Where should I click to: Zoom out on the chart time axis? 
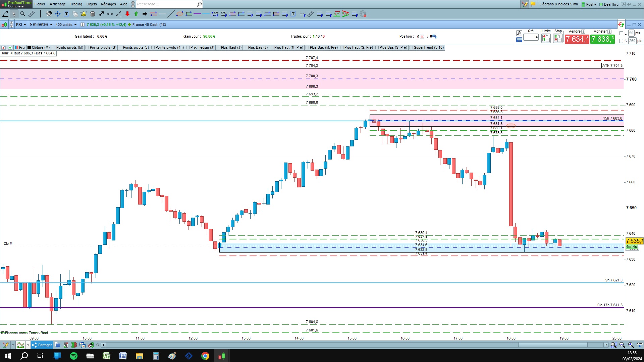622,345
